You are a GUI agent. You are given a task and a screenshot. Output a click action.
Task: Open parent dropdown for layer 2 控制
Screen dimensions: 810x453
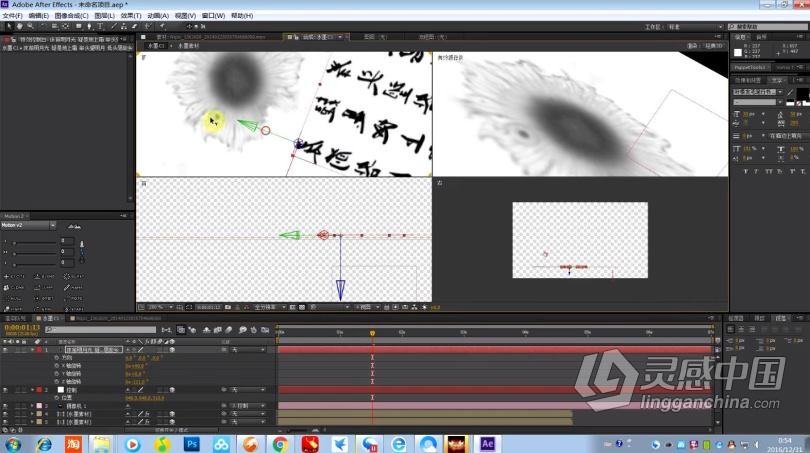pyautogui.click(x=248, y=389)
